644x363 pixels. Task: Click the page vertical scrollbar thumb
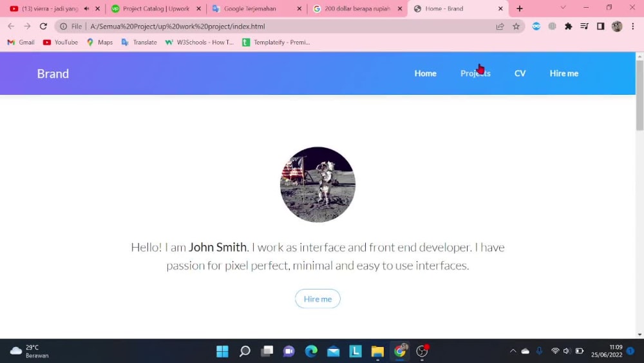tap(639, 95)
